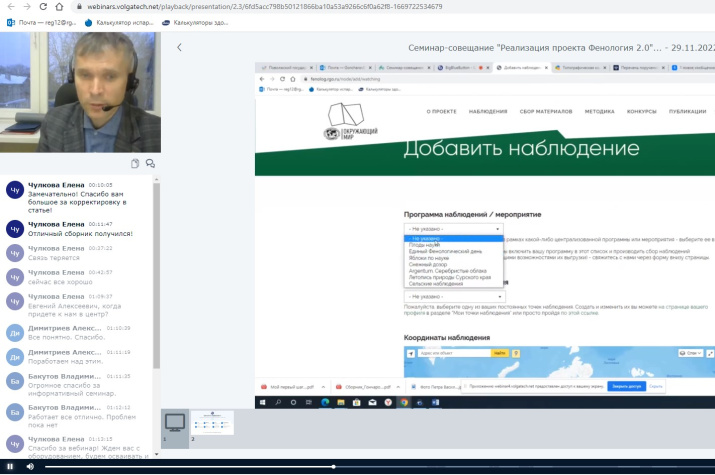715x475 pixels.
Task: Open the Почта bookmark
Action: pos(40,21)
